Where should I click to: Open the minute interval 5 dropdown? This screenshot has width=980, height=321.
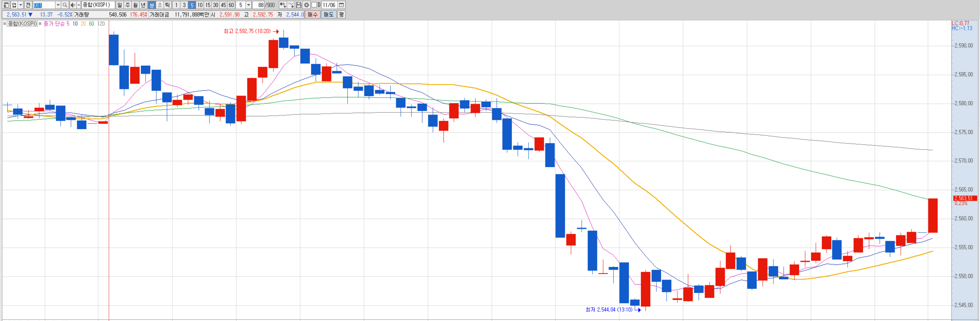coord(248,5)
